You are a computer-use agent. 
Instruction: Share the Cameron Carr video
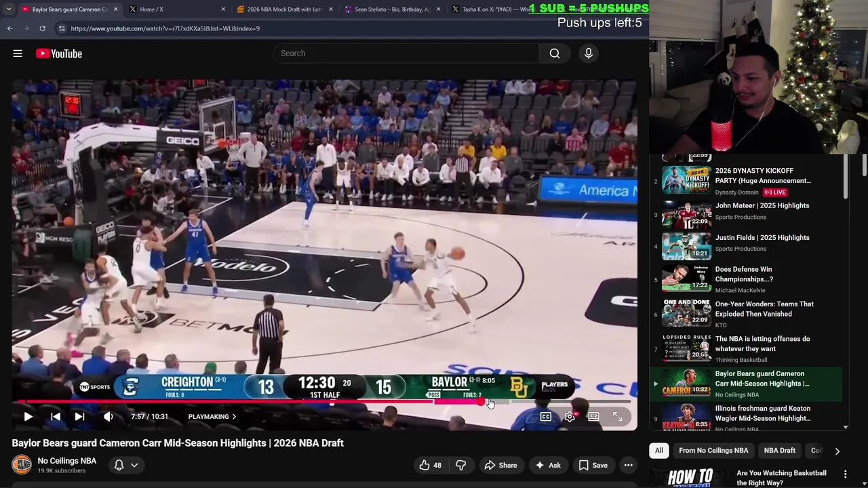pyautogui.click(x=500, y=465)
